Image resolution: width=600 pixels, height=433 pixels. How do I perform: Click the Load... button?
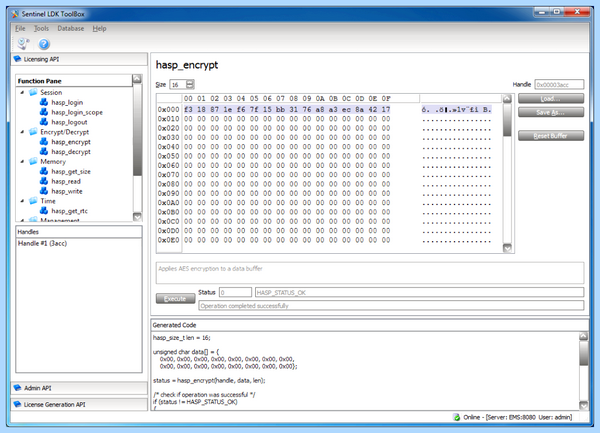coord(551,99)
